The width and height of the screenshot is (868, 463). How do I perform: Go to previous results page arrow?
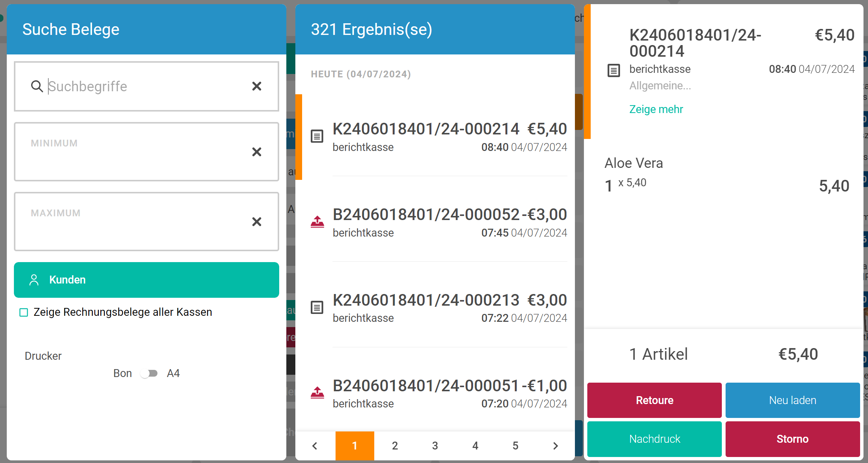pyautogui.click(x=315, y=446)
